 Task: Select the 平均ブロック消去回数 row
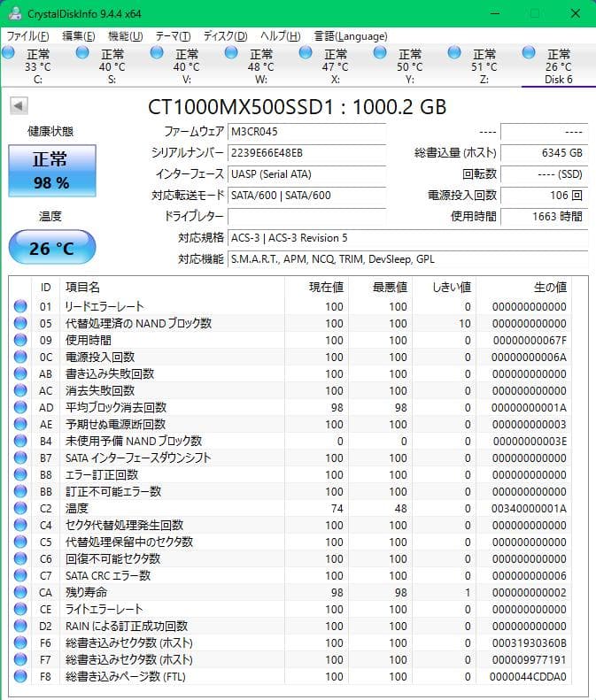291,407
